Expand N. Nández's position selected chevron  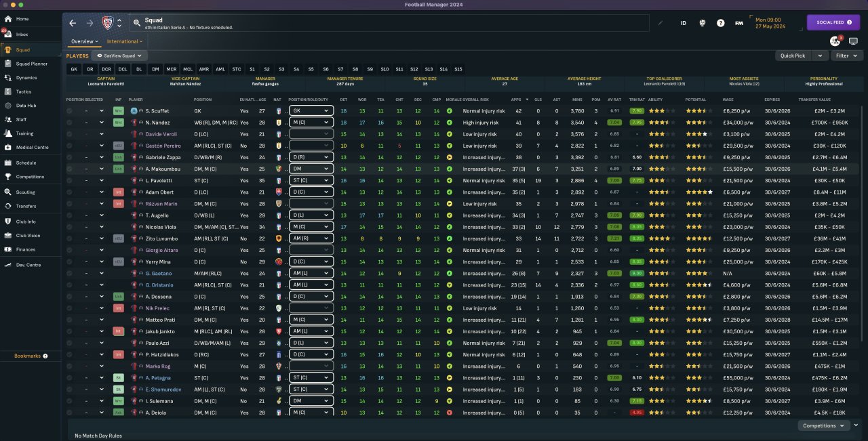(102, 123)
